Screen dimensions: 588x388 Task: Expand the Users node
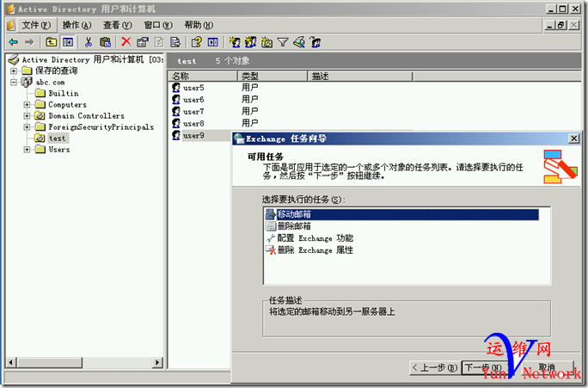coord(27,150)
